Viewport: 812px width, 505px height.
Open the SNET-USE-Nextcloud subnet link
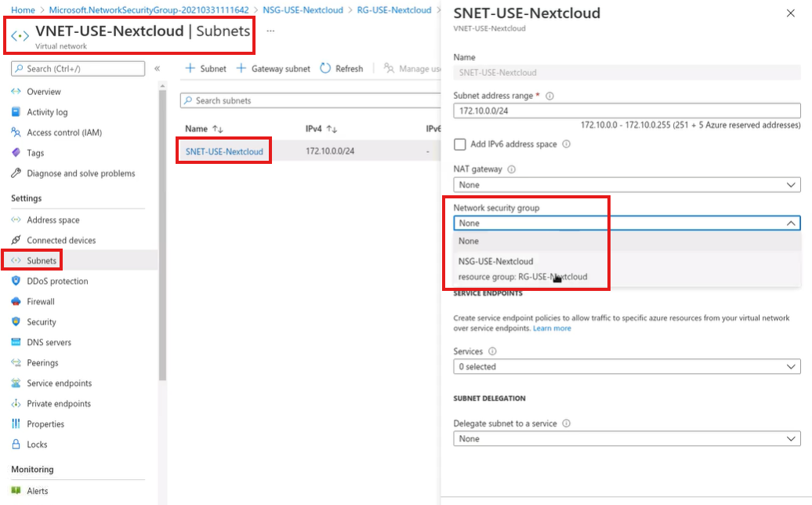(x=224, y=152)
